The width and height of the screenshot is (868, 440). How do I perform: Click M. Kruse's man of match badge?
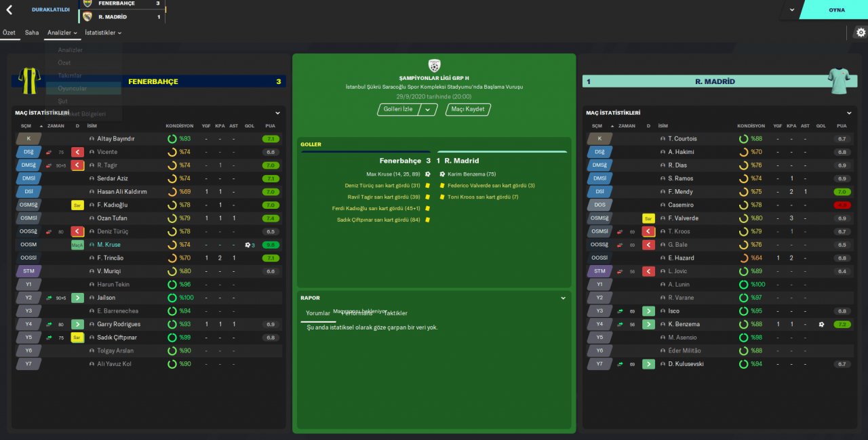(77, 245)
